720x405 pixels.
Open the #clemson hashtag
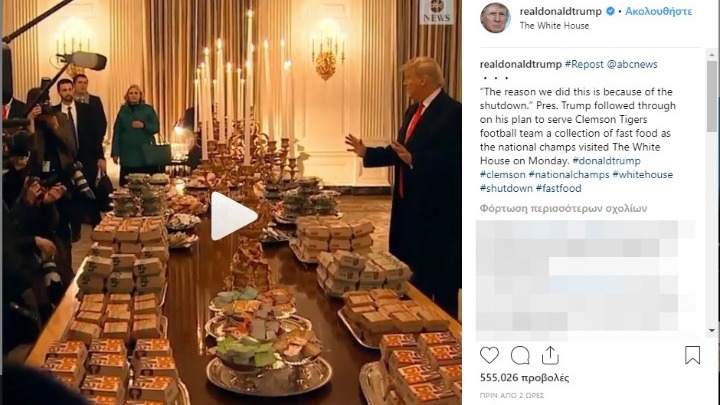pos(502,174)
